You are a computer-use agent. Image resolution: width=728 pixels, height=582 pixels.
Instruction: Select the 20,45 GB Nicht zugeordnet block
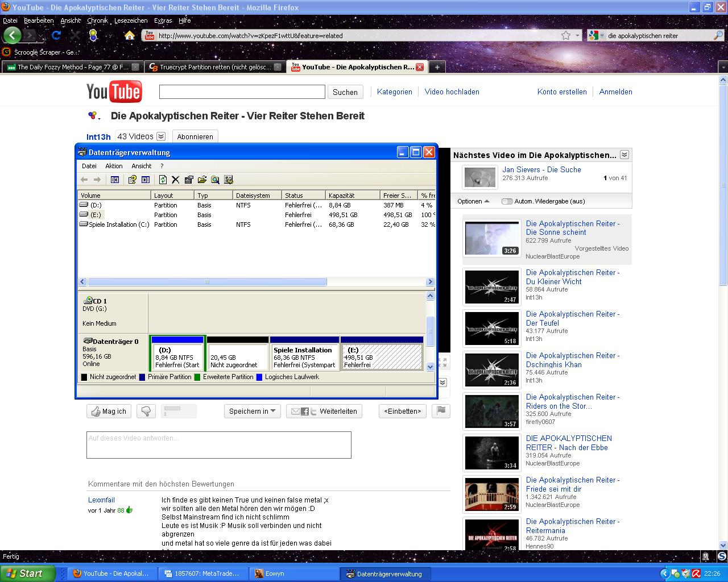click(238, 354)
